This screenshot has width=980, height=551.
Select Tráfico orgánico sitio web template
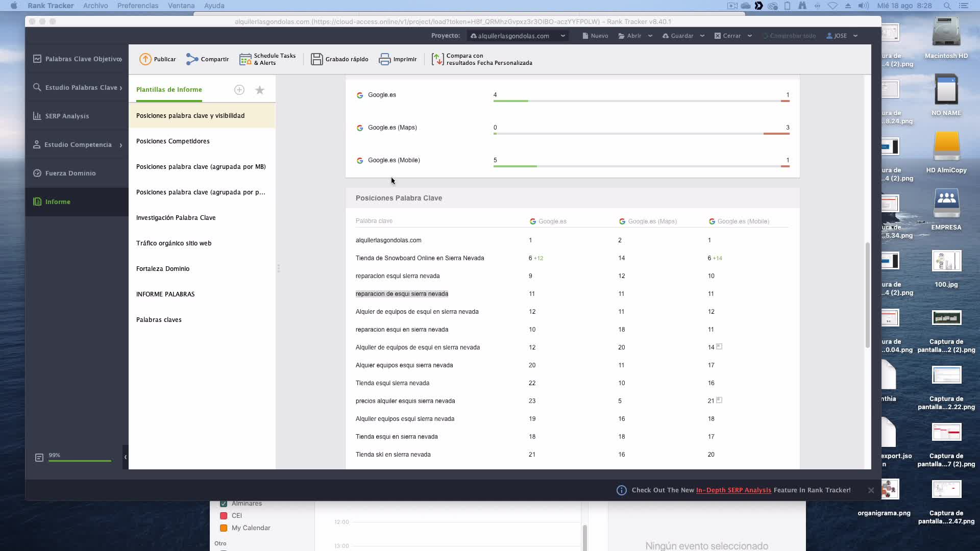(202, 243)
